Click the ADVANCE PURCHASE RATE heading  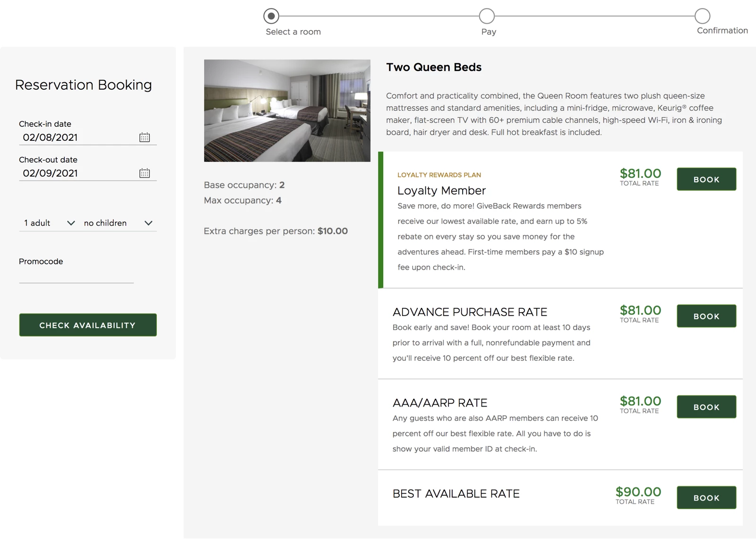click(470, 312)
